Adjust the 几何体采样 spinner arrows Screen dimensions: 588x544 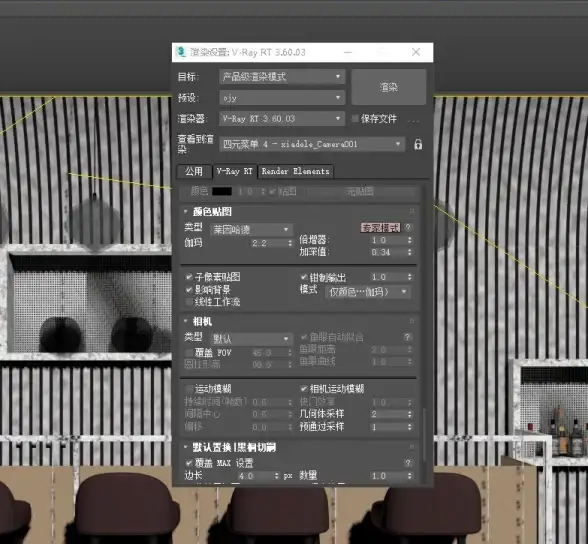tap(410, 414)
